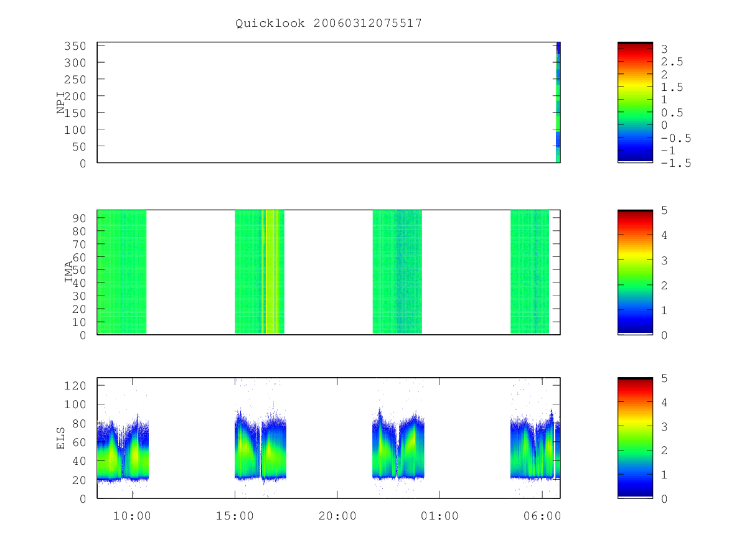The width and height of the screenshot is (747, 560).
Task: Click the 01:00 time axis label
Action: (439, 516)
